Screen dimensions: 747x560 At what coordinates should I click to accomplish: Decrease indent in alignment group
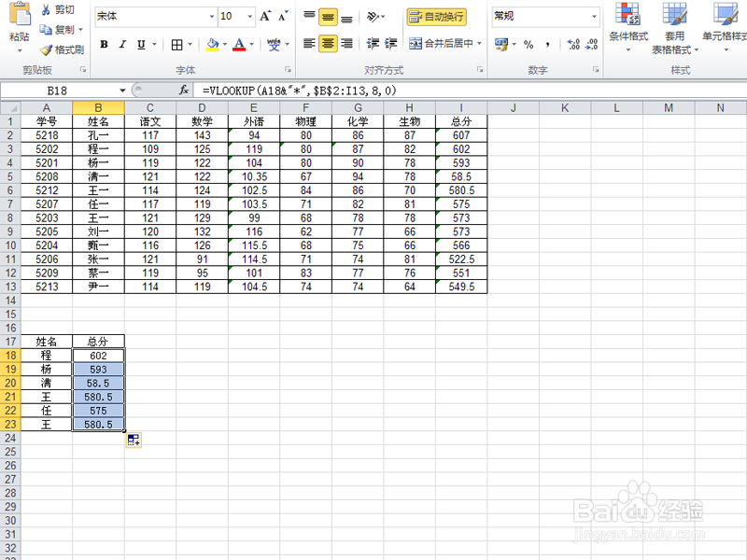point(373,44)
